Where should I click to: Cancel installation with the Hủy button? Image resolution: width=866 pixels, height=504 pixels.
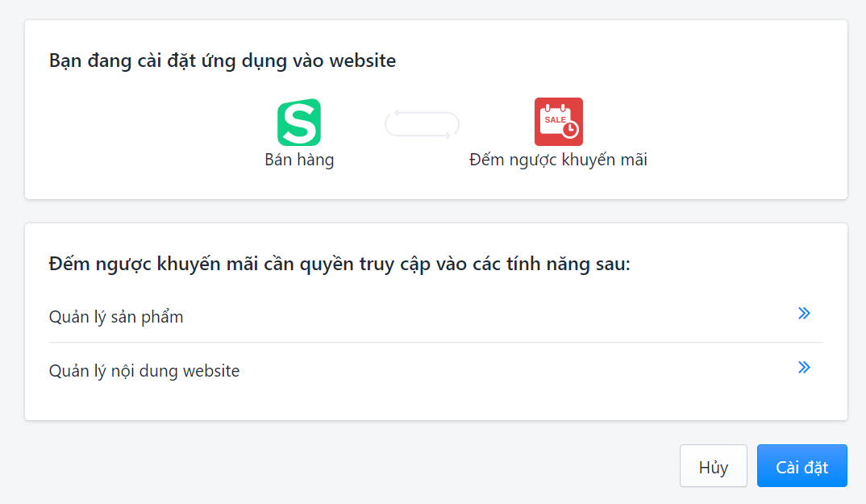[713, 465]
